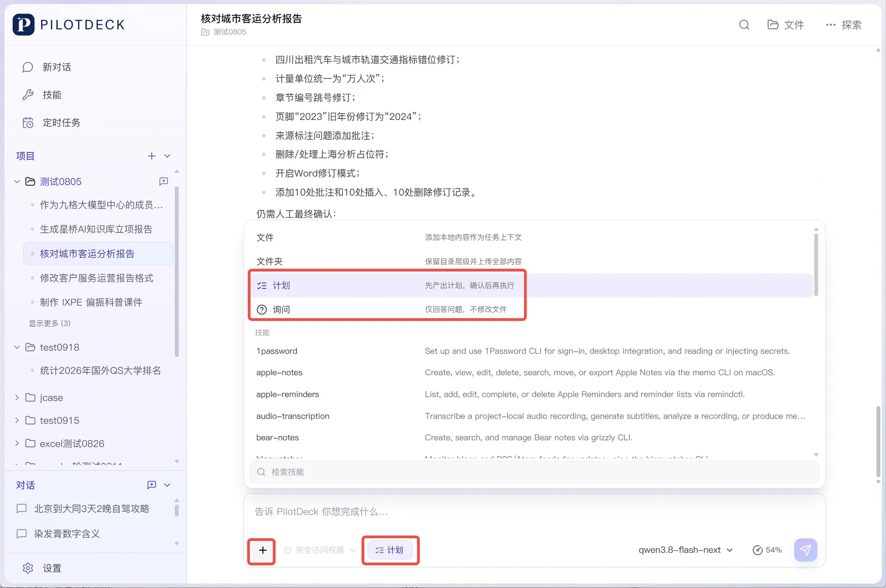This screenshot has height=588, width=886.
Task: Create new conversation icon in 对话 section
Action: point(151,485)
